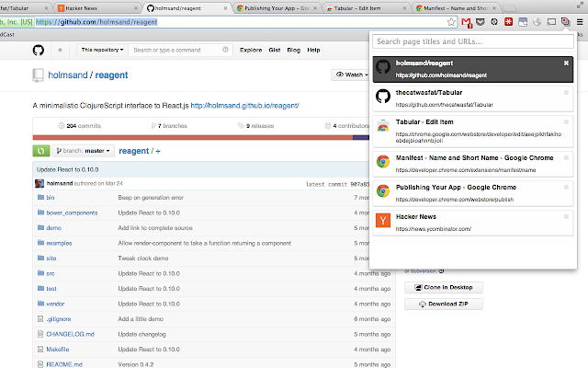Click the search help question icon
Image resolution: width=588 pixels, height=368 pixels.
pyautogui.click(x=225, y=50)
